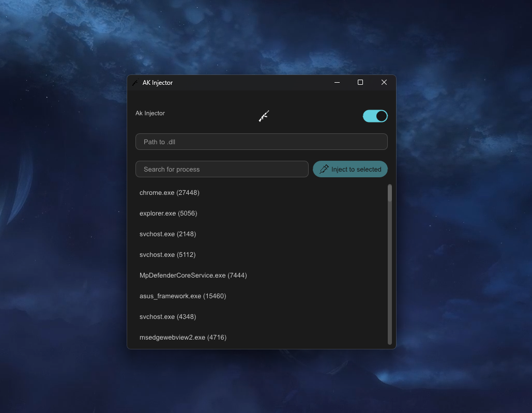
Task: Choose svchost.exe with PID 2148
Action: click(168, 234)
